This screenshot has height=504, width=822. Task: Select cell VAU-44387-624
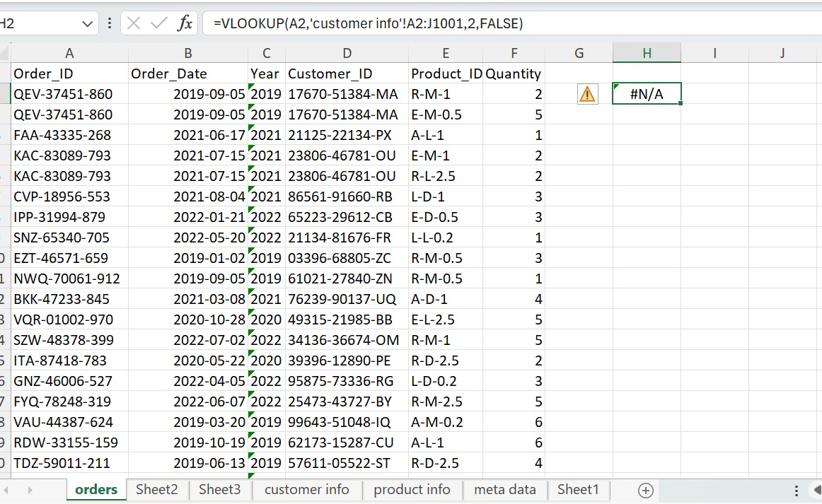pyautogui.click(x=69, y=422)
